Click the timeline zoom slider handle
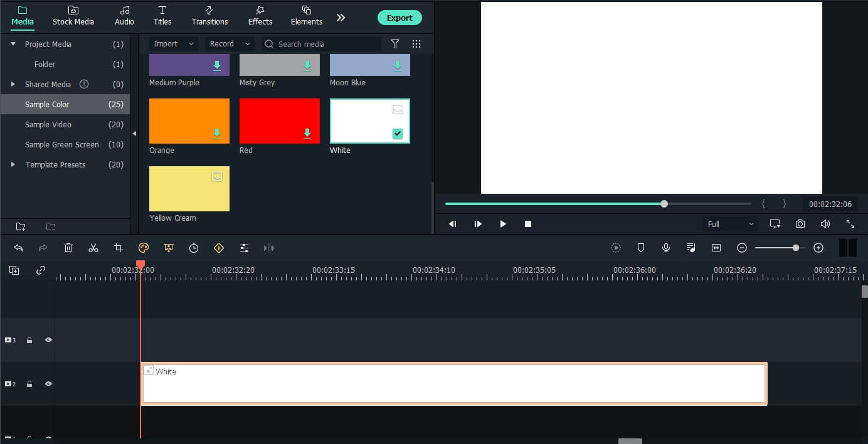Image resolution: width=868 pixels, height=444 pixels. click(x=796, y=248)
